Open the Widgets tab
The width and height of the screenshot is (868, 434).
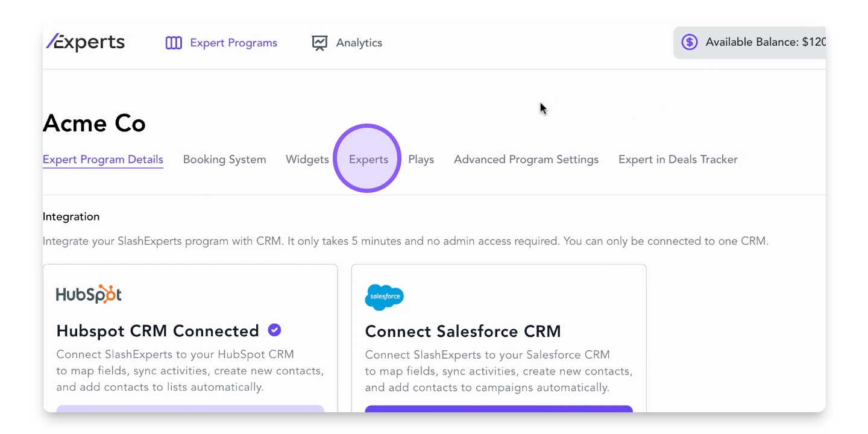(x=307, y=160)
